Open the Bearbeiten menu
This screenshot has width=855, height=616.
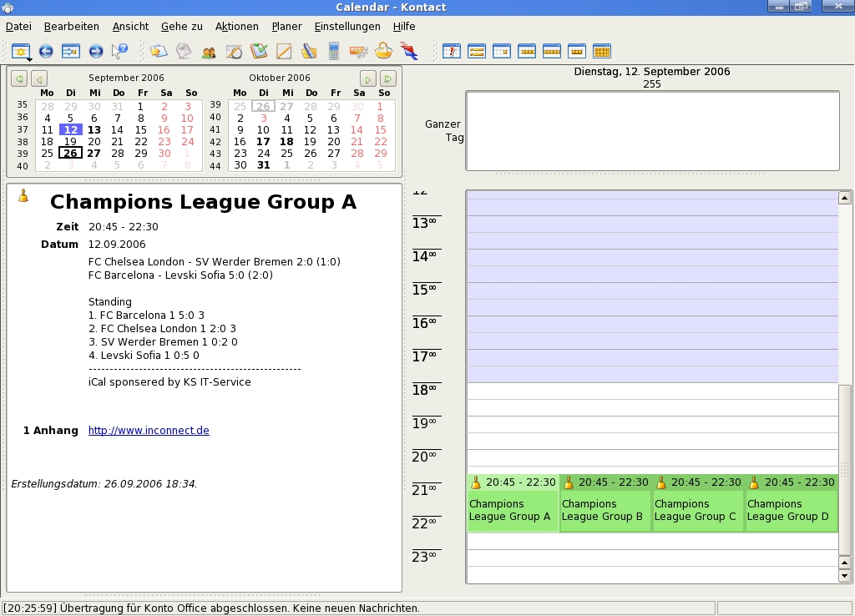point(72,26)
